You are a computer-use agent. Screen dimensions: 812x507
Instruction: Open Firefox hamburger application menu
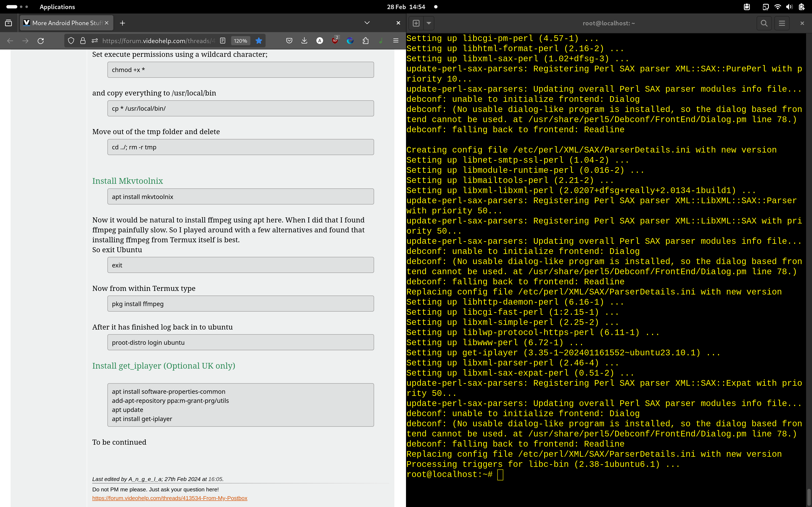396,41
